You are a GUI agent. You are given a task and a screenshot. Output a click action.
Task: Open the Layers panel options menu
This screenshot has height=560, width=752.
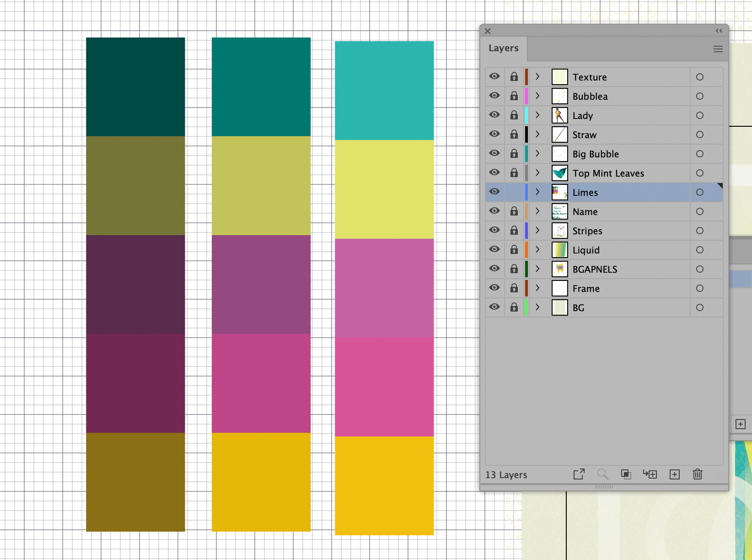click(x=718, y=49)
